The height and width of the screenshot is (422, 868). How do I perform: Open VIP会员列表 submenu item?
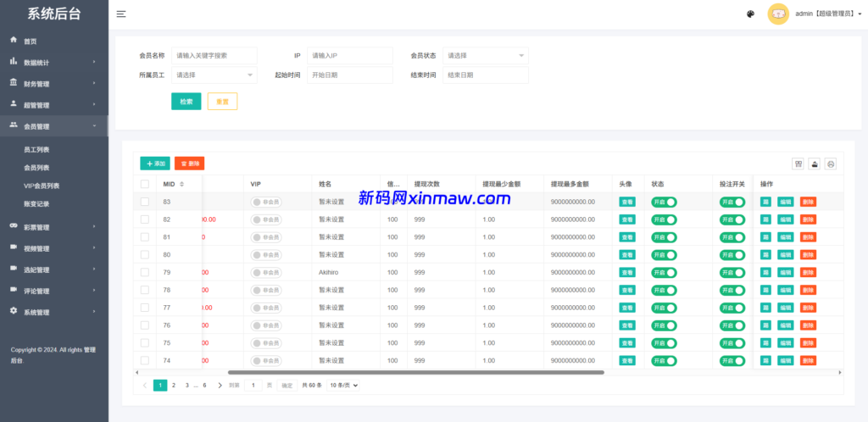tap(42, 186)
